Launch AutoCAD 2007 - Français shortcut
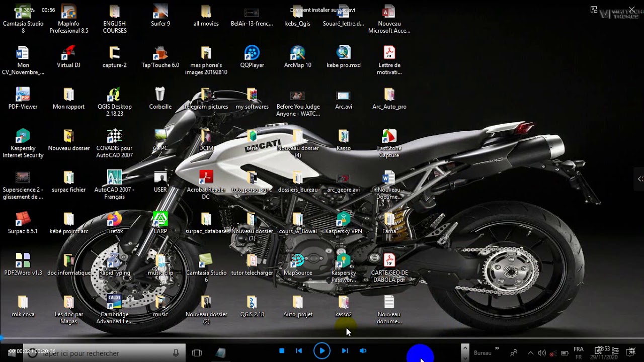 (115, 185)
